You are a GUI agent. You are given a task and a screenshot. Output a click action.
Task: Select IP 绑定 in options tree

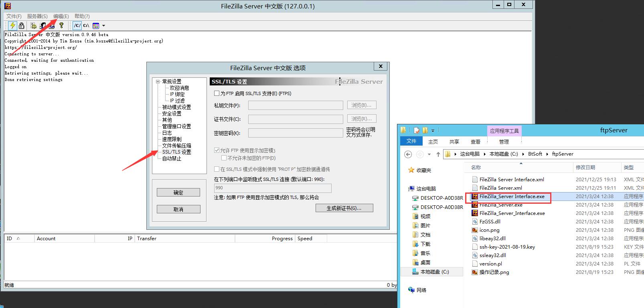point(177,94)
